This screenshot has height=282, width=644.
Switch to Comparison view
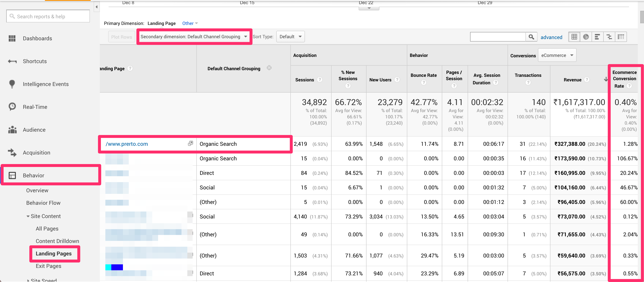click(609, 37)
